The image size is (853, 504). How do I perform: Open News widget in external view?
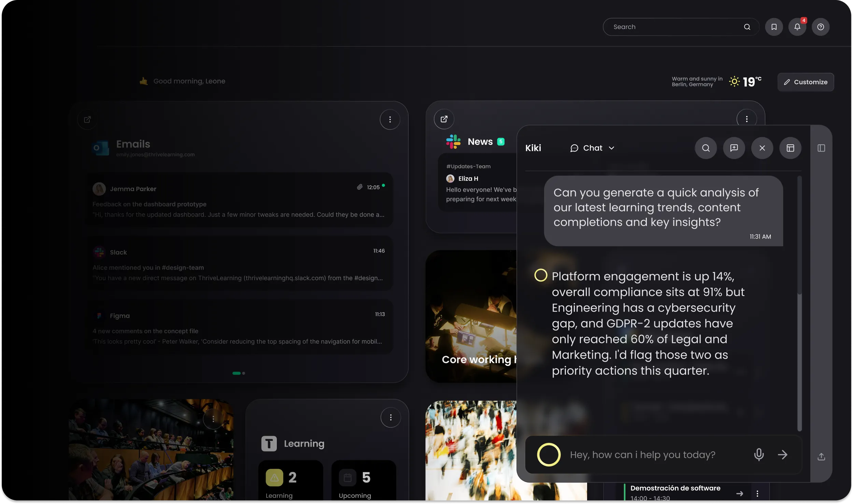click(x=444, y=119)
